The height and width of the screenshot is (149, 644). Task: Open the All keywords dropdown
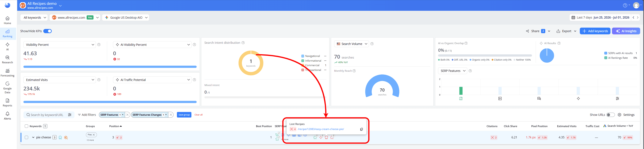point(34,18)
